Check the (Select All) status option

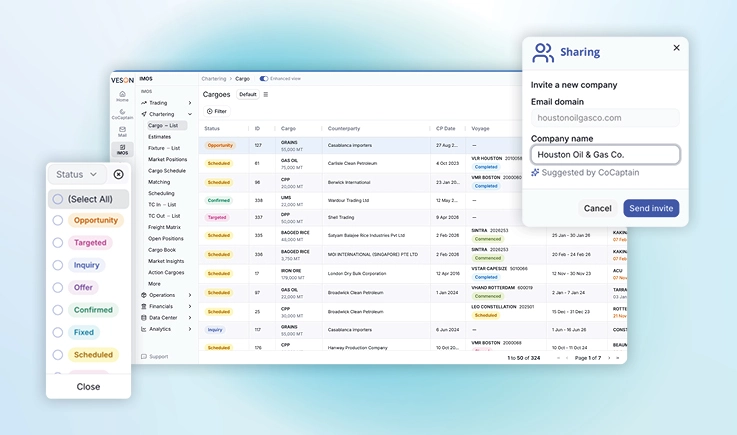point(58,199)
